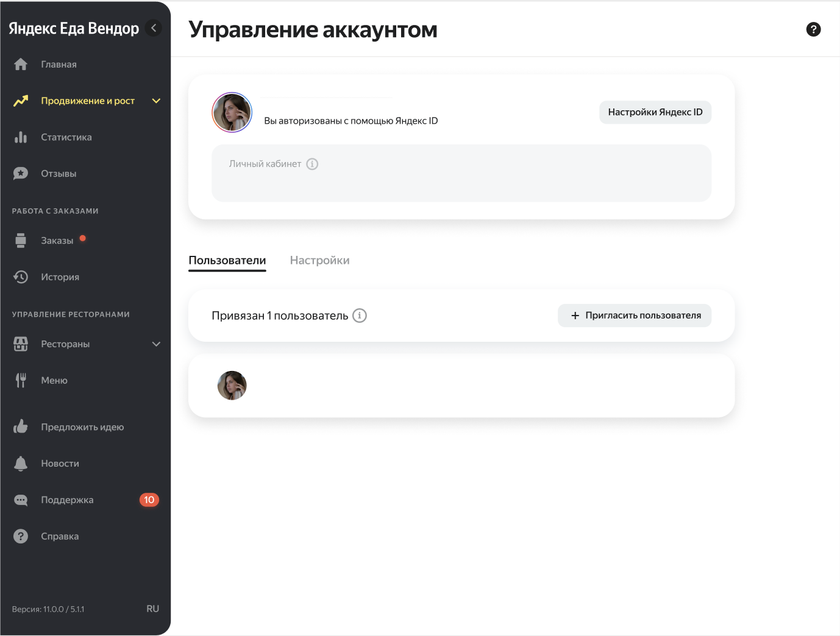Click the Отзывы review bubble icon

(x=21, y=174)
